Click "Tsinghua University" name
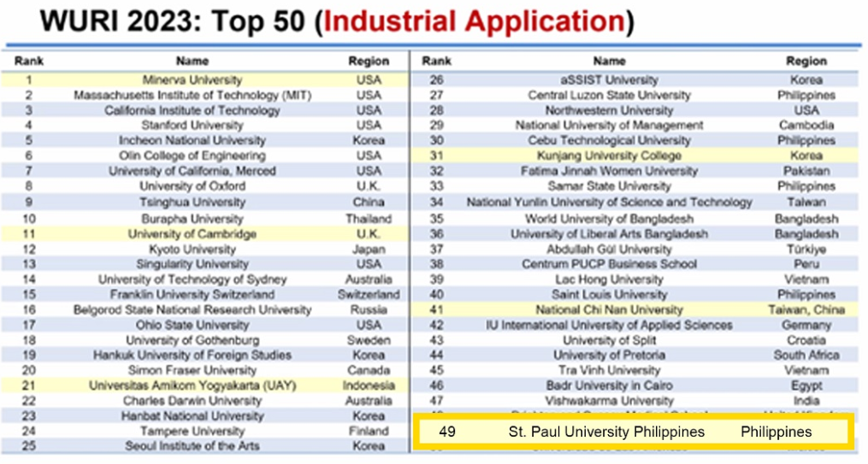868x464 pixels. [192, 203]
